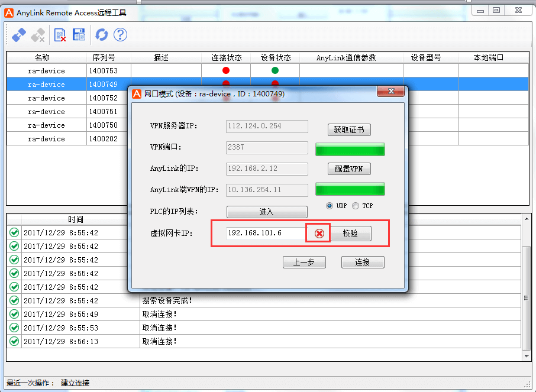Screen dimensions: 536x392
Task: Click the AnyLink app logo in title bar
Action: click(9, 13)
